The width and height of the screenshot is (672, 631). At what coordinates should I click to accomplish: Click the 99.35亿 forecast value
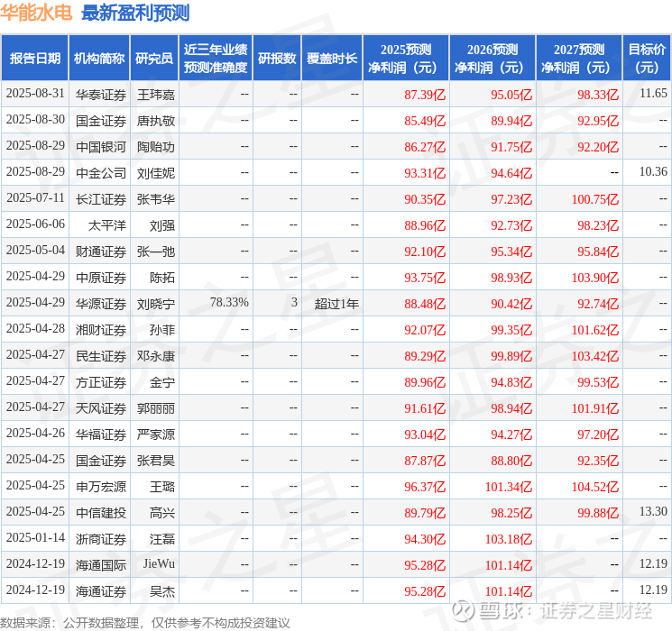(511, 330)
